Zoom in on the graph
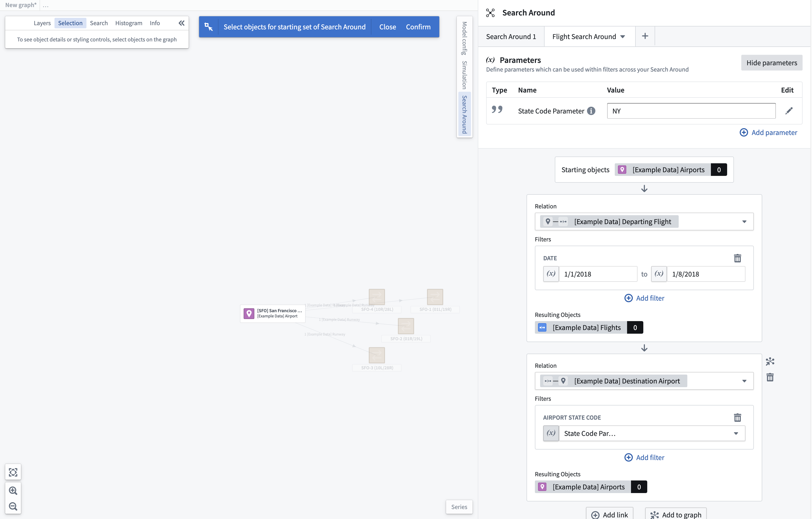The height and width of the screenshot is (519, 812). coord(13,490)
